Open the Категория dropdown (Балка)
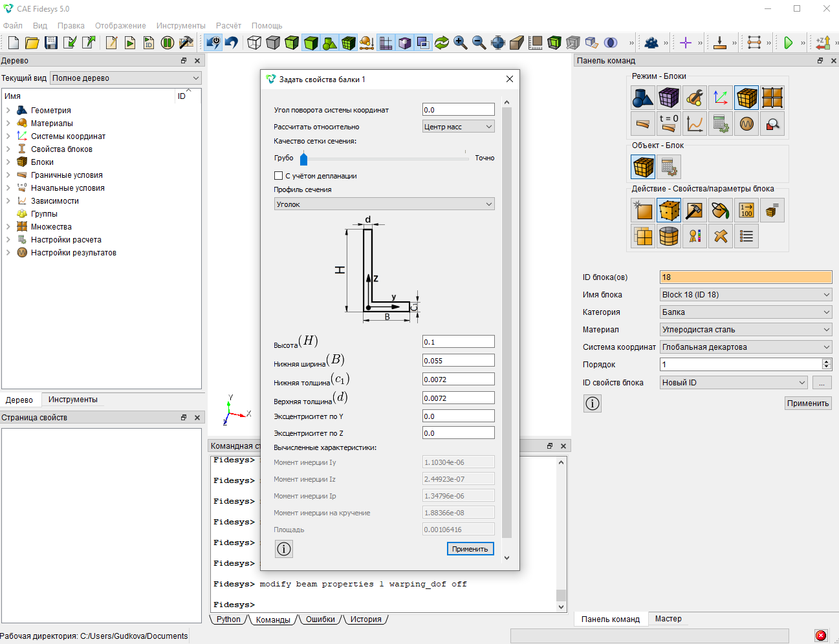Image resolution: width=839 pixels, height=644 pixels. (x=746, y=312)
